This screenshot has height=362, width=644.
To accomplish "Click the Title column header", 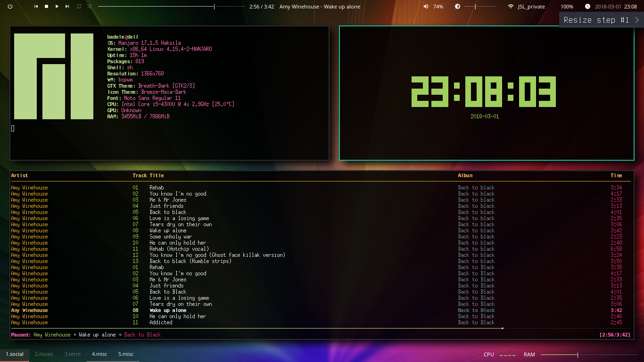I will click(x=157, y=175).
